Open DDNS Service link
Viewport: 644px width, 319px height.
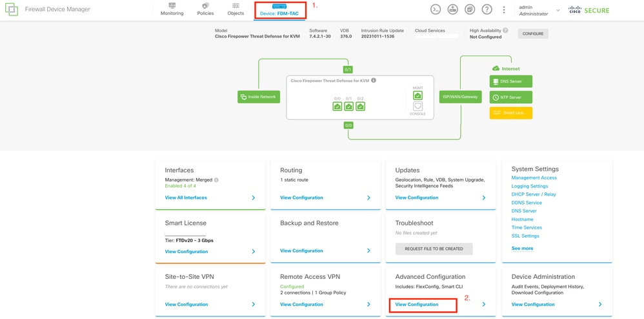point(527,203)
